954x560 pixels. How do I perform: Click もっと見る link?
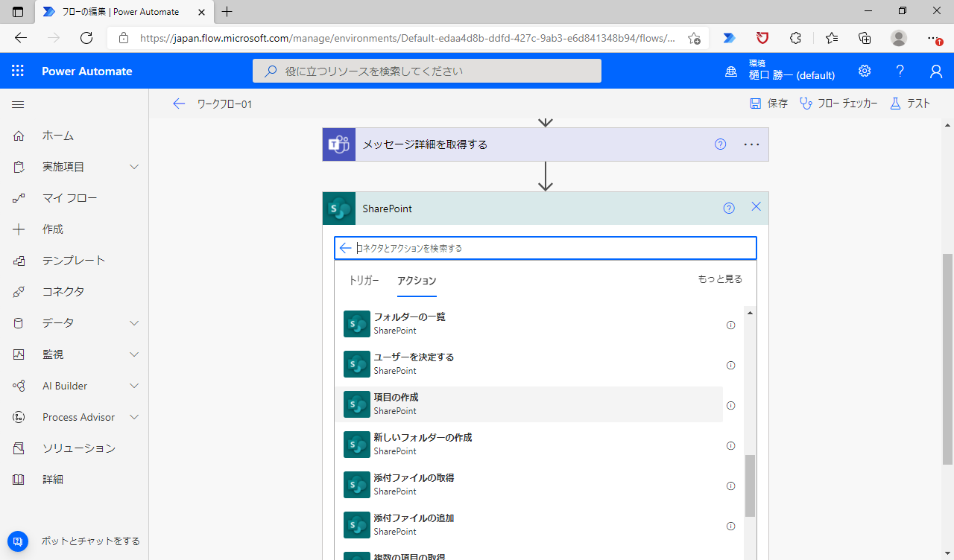pos(720,279)
